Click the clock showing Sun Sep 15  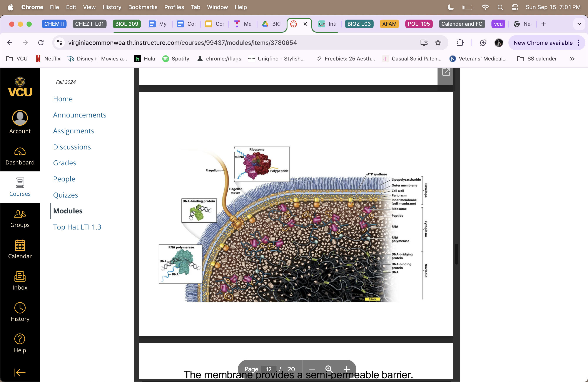point(553,7)
